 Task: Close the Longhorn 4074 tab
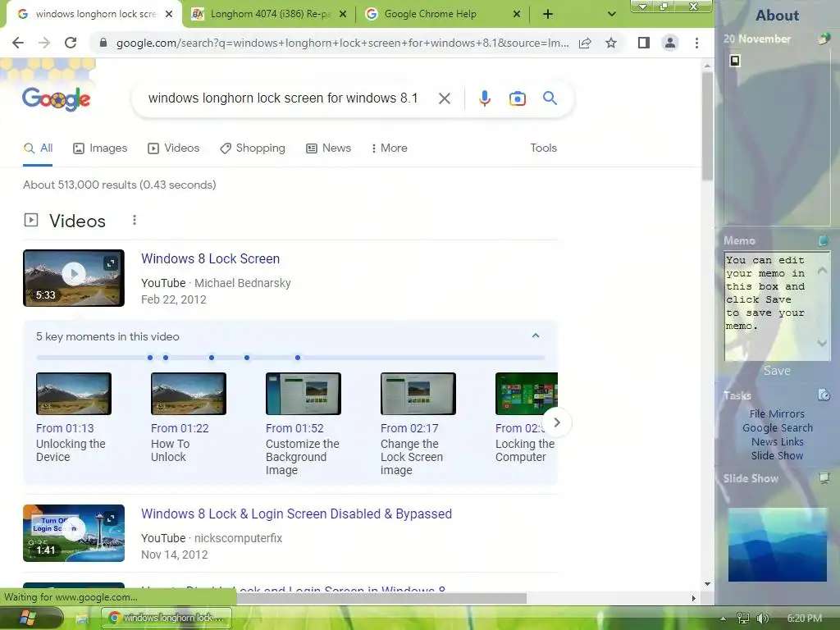coord(344,14)
